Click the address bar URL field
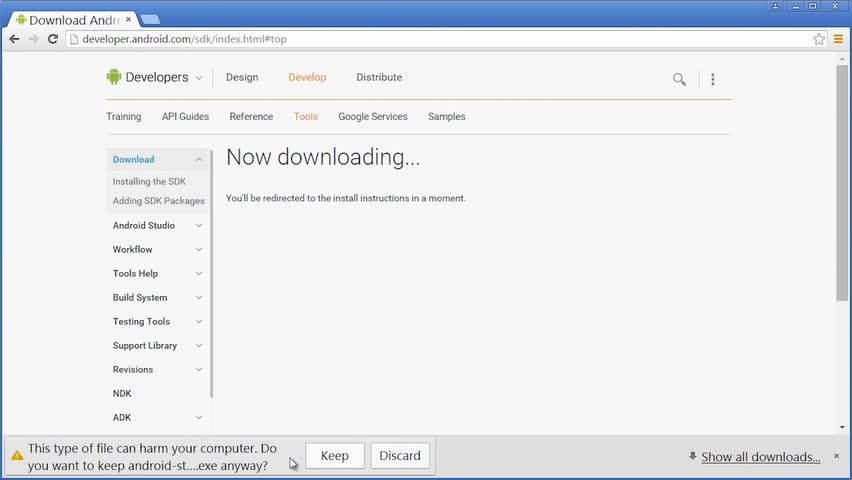Image resolution: width=852 pixels, height=480 pixels. pyautogui.click(x=440, y=39)
